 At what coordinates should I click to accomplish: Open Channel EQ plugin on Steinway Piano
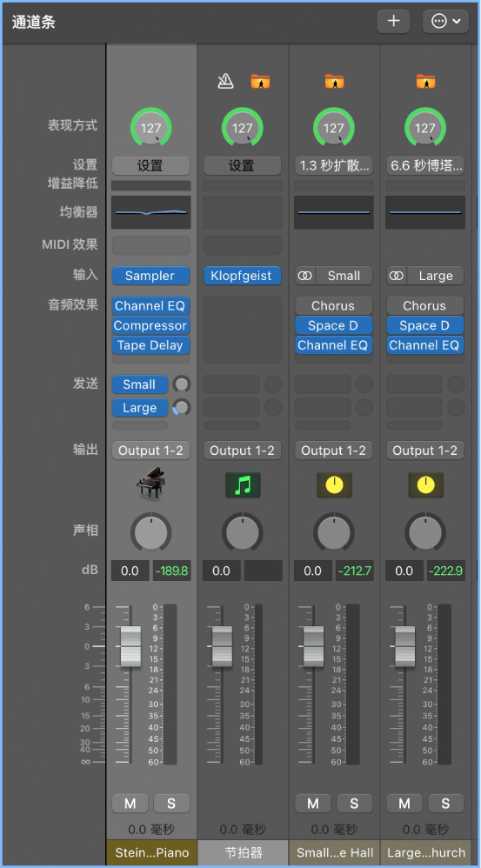(150, 305)
